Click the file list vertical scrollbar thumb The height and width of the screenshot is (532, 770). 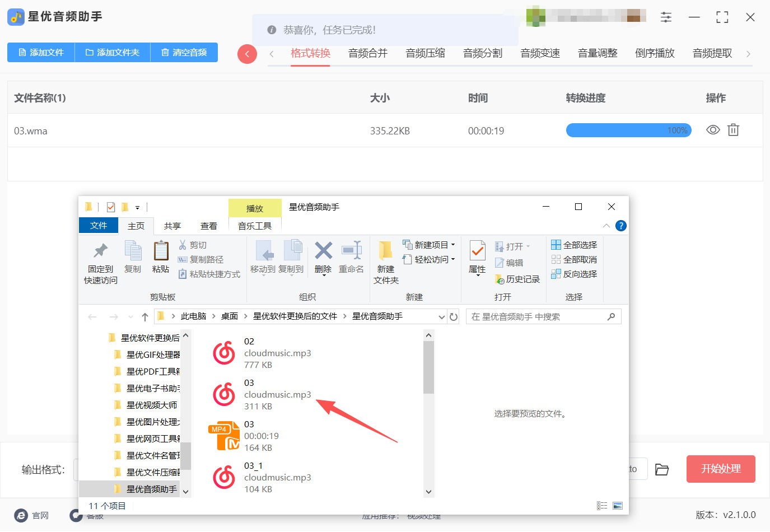(428, 367)
